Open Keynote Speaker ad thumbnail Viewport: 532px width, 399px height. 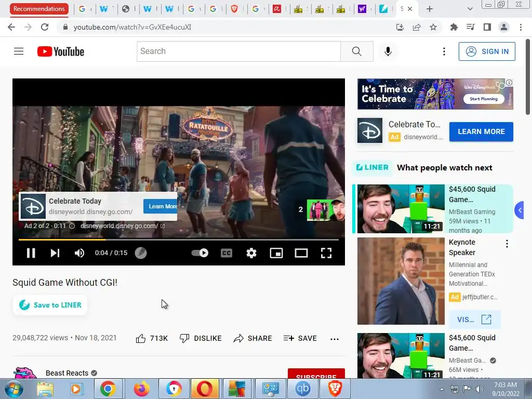(401, 281)
